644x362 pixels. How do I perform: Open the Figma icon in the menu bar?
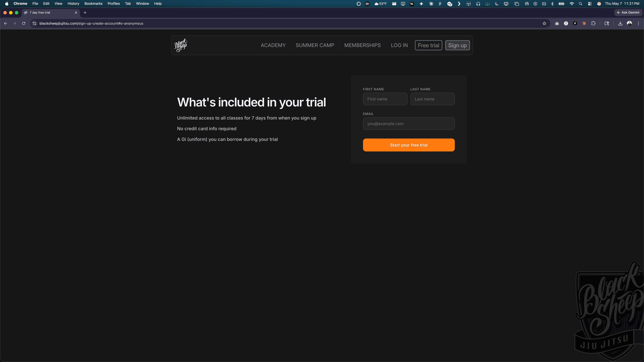pos(440,4)
